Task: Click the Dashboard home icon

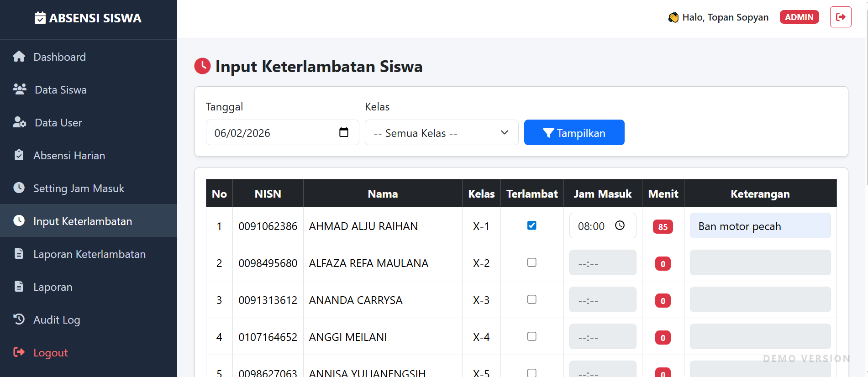Action: (19, 57)
